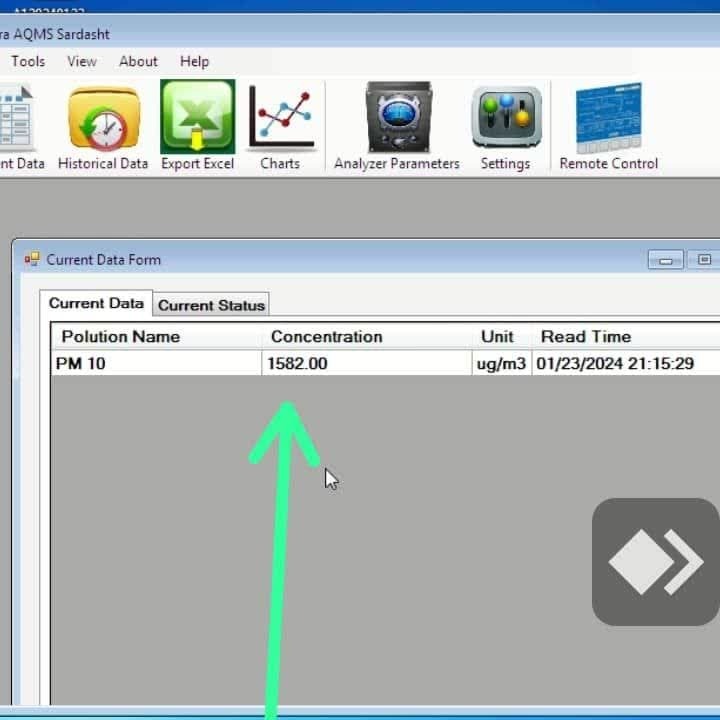The width and height of the screenshot is (720, 720).
Task: Open the Historical Data toolbar icon
Action: click(103, 120)
